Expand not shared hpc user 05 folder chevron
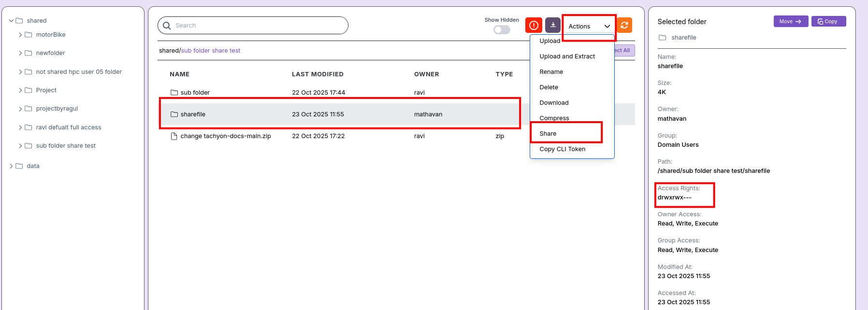The image size is (868, 310). [20, 72]
